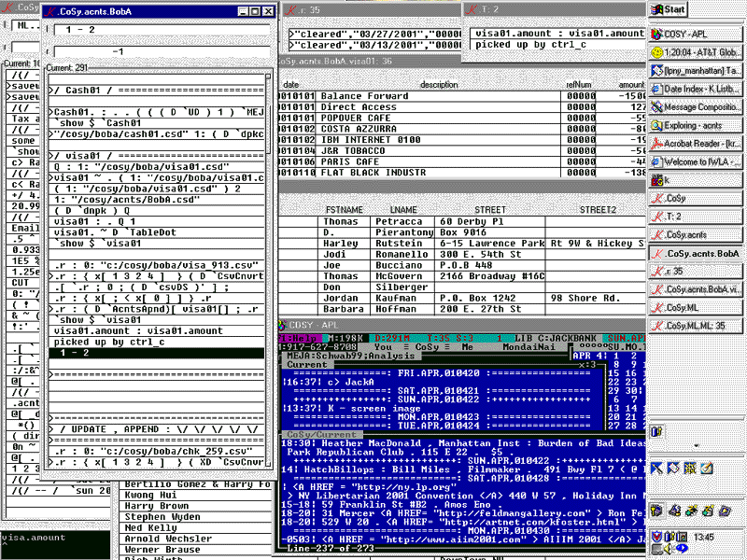747x560 pixels.
Task: Launch the blue card quick launch icon
Action: click(673, 469)
